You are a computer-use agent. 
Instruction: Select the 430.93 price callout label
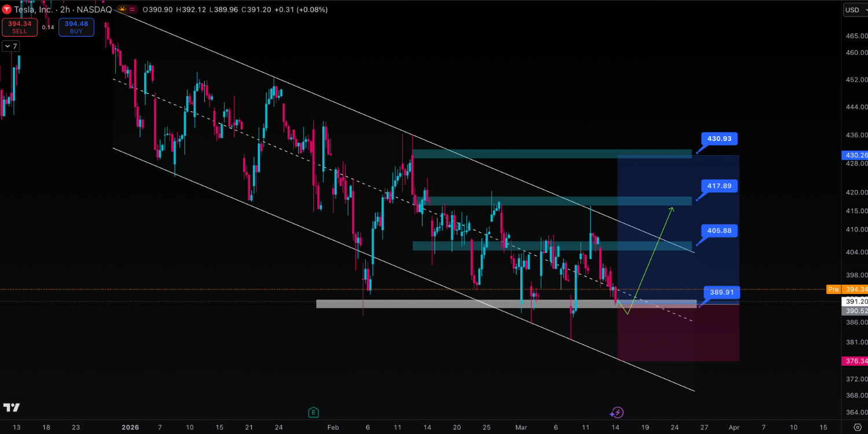[x=719, y=139]
